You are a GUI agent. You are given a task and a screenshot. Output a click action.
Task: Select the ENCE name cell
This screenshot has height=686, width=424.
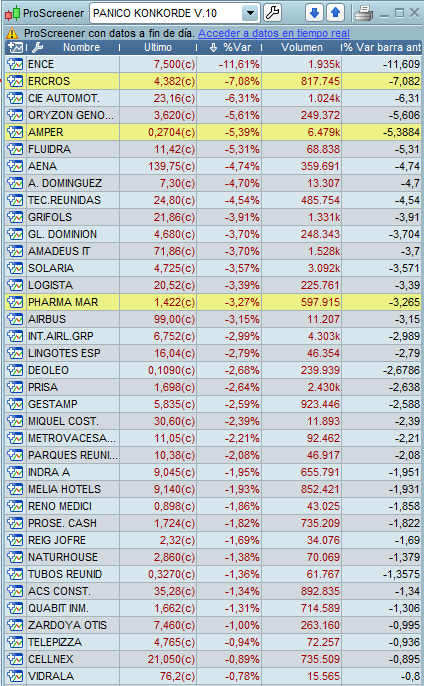[73, 64]
